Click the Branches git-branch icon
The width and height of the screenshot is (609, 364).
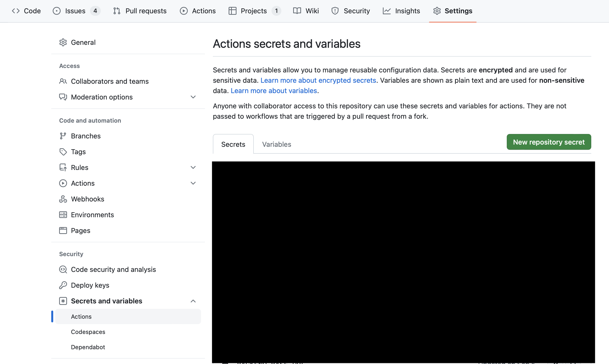[63, 136]
